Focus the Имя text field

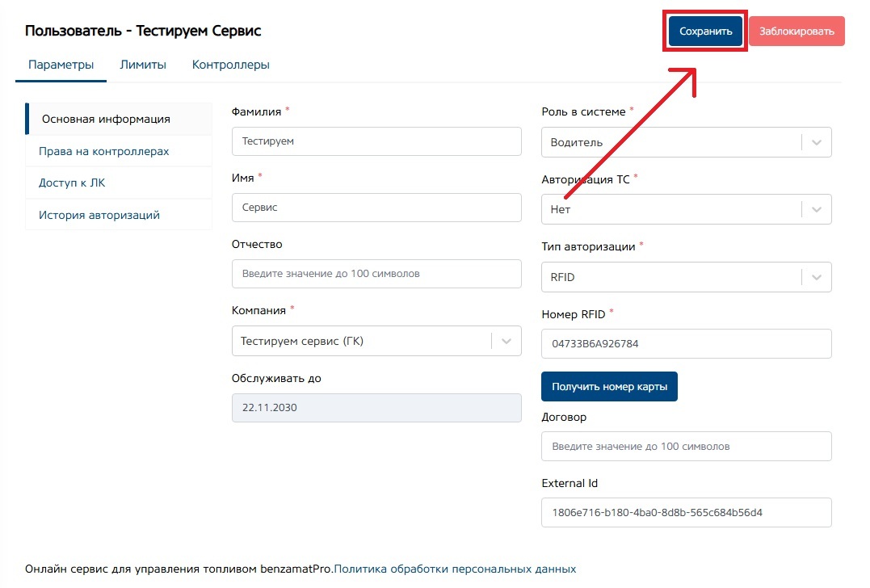click(x=376, y=208)
